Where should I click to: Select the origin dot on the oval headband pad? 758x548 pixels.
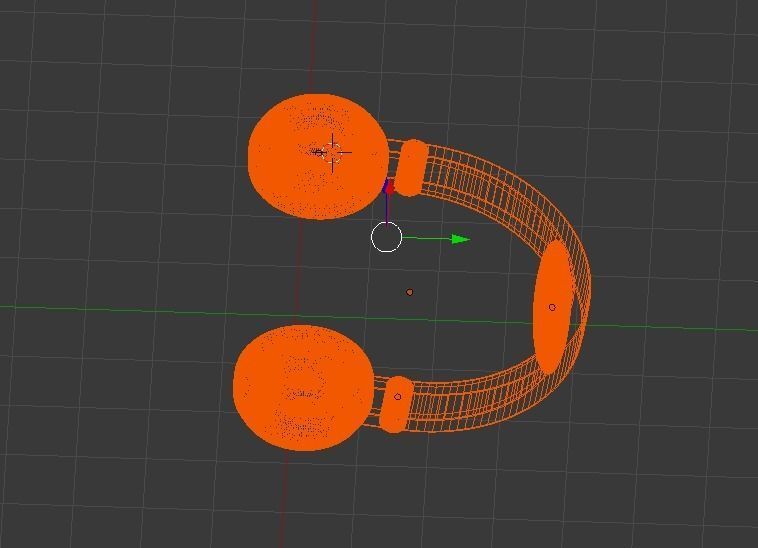(552, 307)
